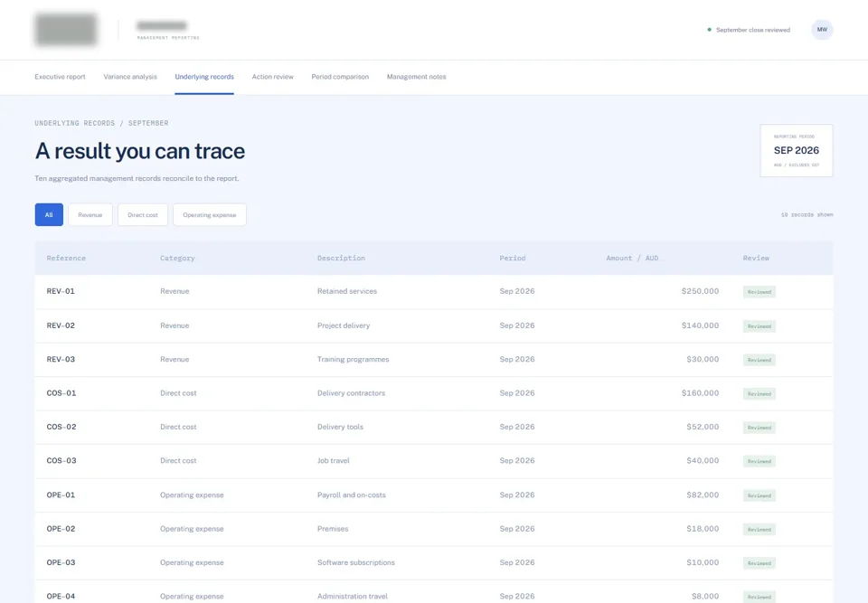This screenshot has width=868, height=603.
Task: Click the A result you can trace heading
Action: pos(140,151)
